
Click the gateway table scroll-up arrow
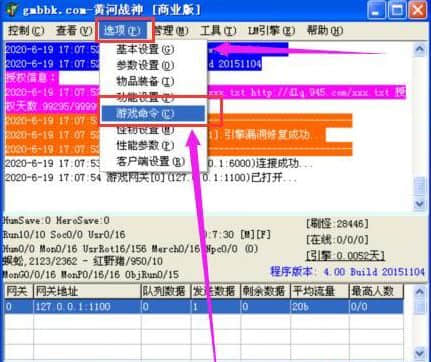[420, 292]
